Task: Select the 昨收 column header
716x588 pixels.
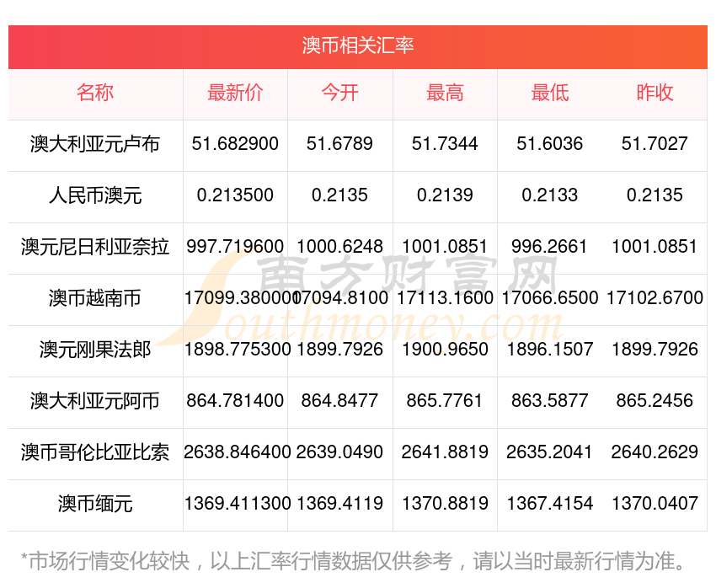Action: [655, 93]
